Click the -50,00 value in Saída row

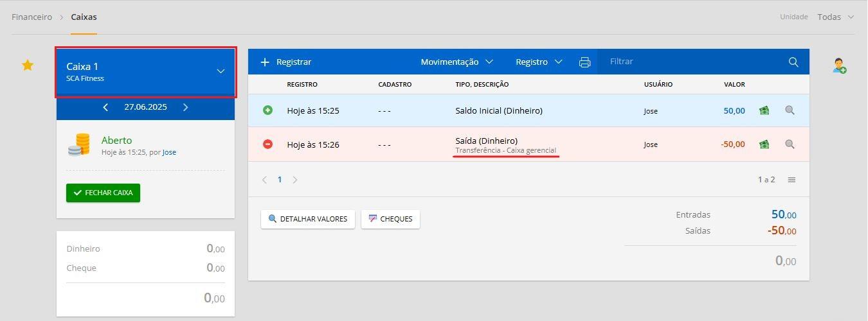click(733, 144)
